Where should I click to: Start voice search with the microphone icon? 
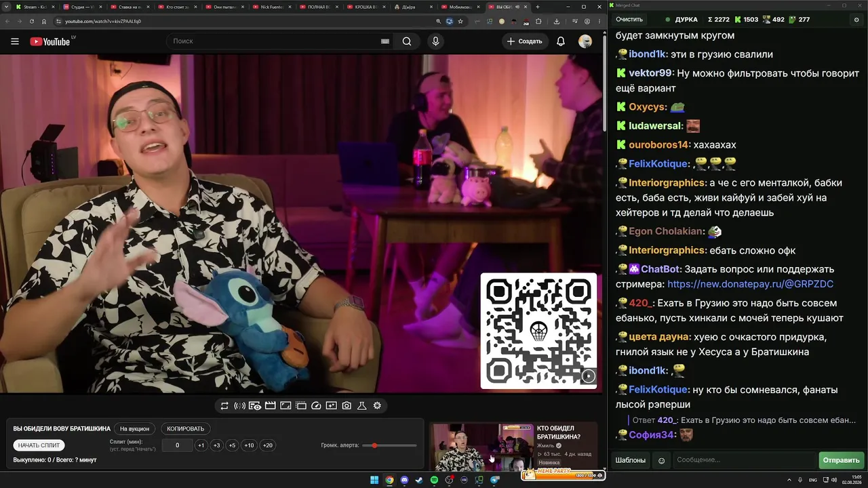(x=435, y=41)
